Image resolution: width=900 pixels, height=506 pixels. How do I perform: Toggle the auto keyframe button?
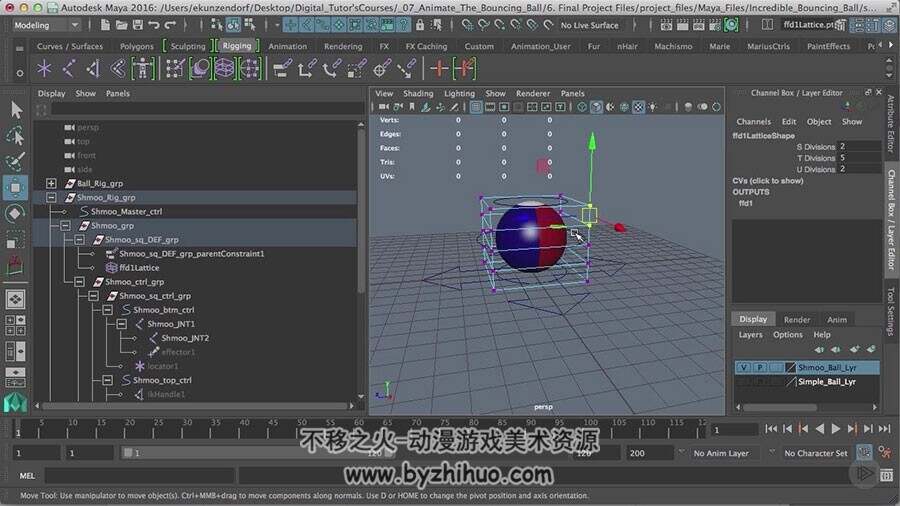[864, 453]
